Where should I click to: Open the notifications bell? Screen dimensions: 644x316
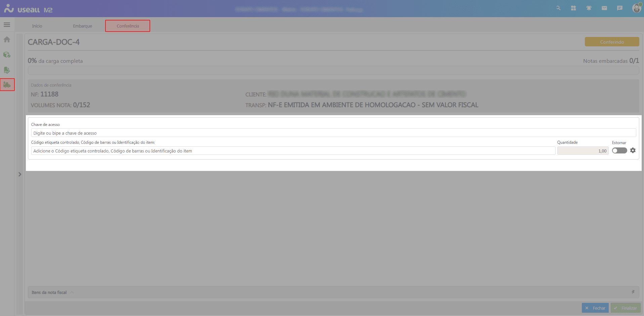pos(589,8)
